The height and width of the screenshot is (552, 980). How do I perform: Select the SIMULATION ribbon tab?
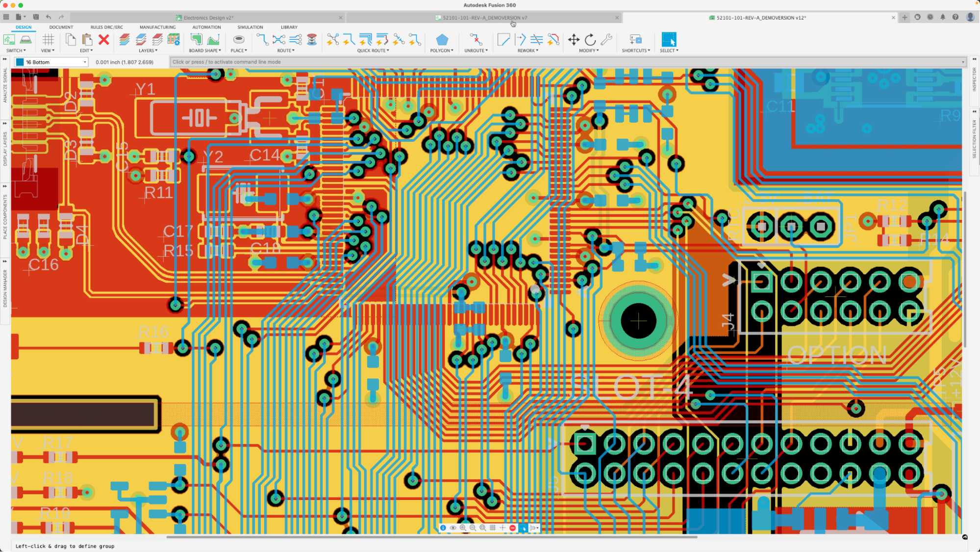point(249,27)
